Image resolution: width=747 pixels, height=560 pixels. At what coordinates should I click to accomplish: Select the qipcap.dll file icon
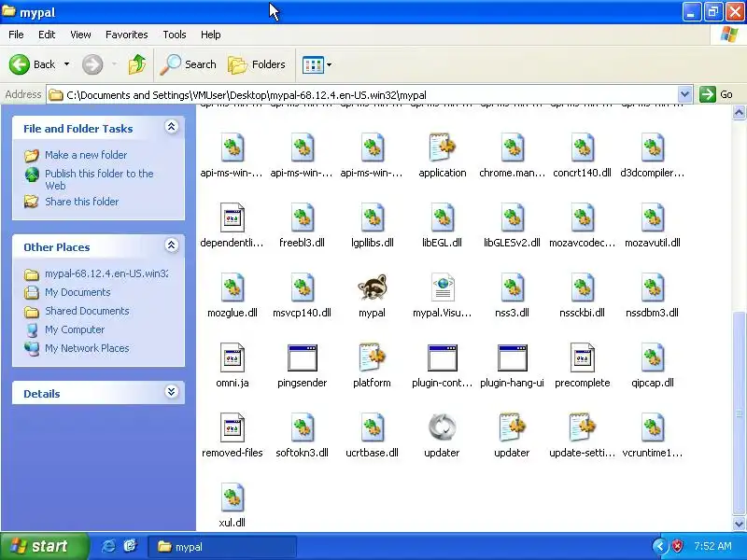point(652,357)
